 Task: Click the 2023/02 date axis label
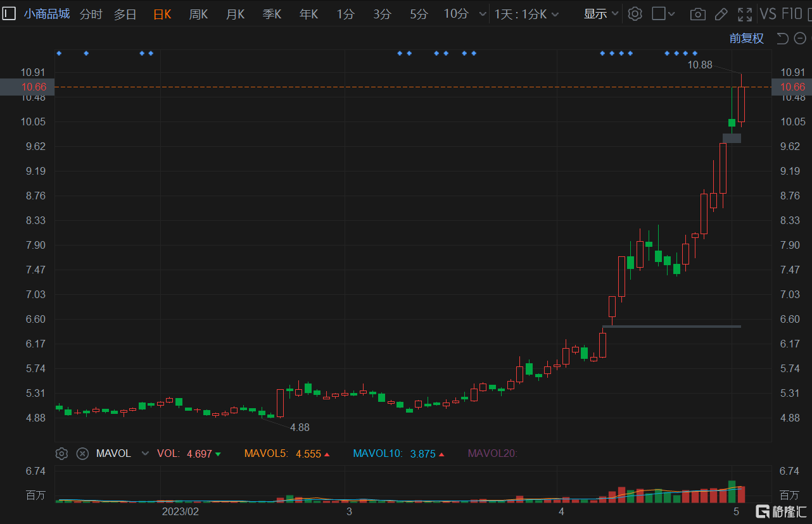tap(181, 511)
